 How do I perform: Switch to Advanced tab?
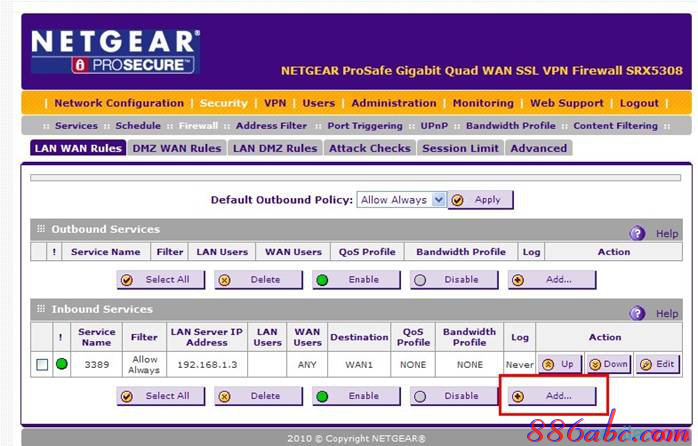coord(539,148)
